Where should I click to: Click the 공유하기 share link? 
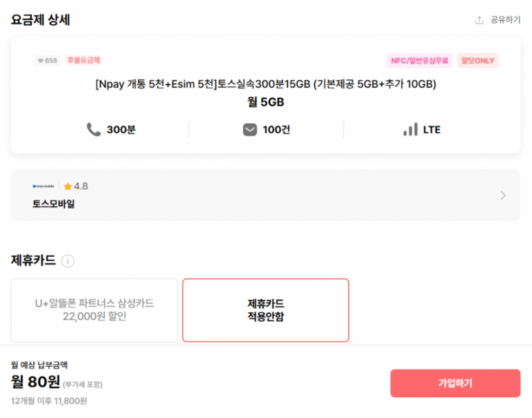(x=505, y=20)
